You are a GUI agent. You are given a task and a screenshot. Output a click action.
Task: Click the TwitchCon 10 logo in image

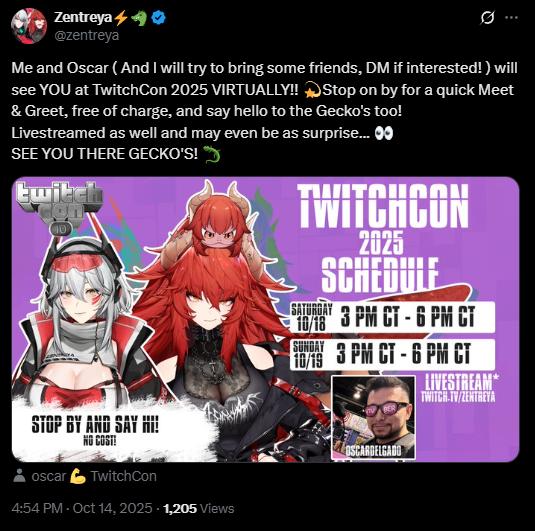pos(60,208)
